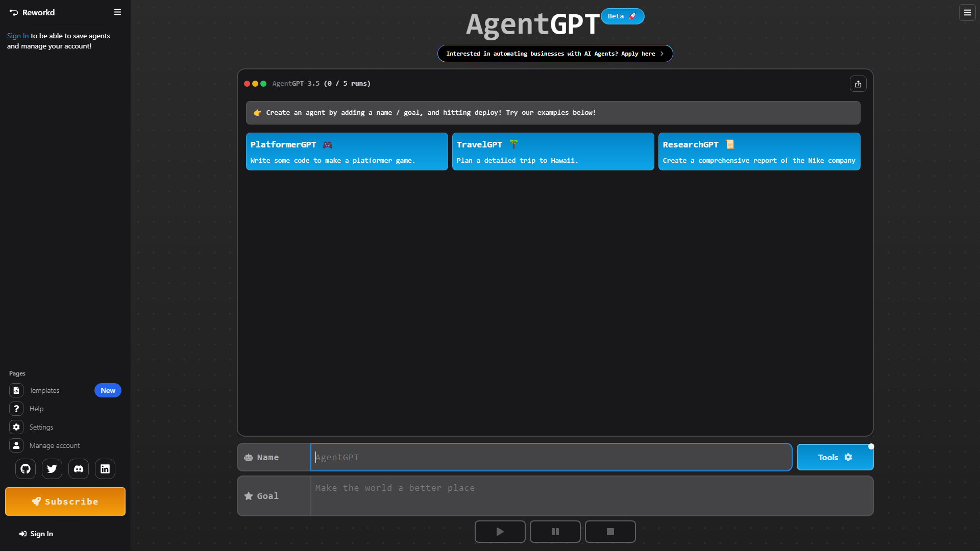Click the Subscribe button

point(65,502)
